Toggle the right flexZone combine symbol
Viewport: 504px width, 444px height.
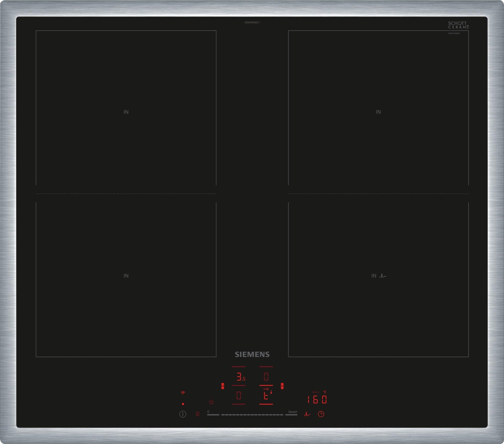pos(282,386)
